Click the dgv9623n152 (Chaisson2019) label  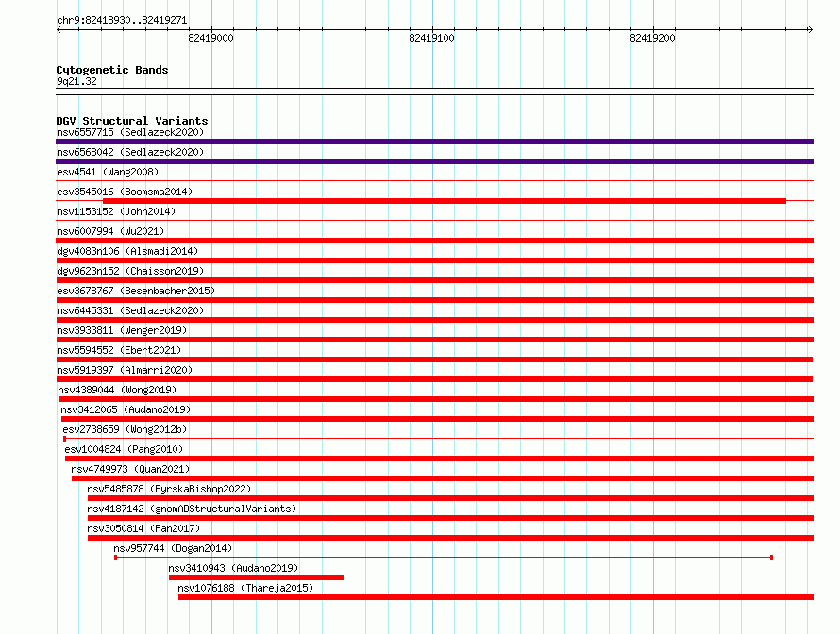click(x=130, y=271)
